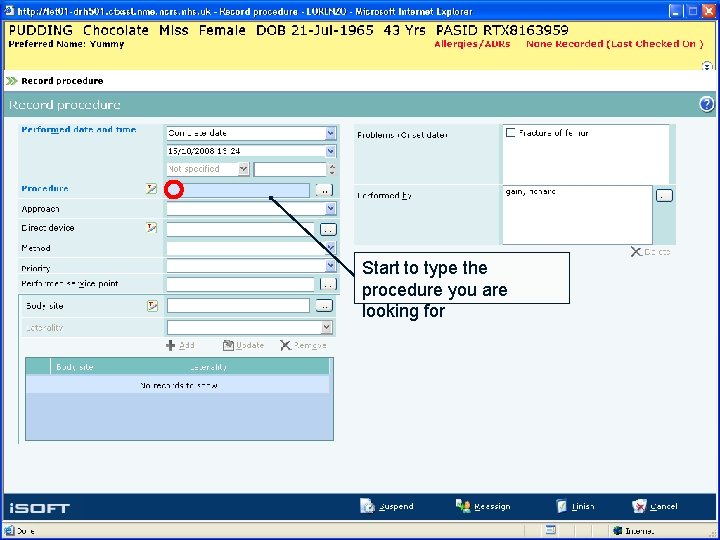This screenshot has width=720, height=540.
Task: Click the Update body site button
Action: pos(243,345)
